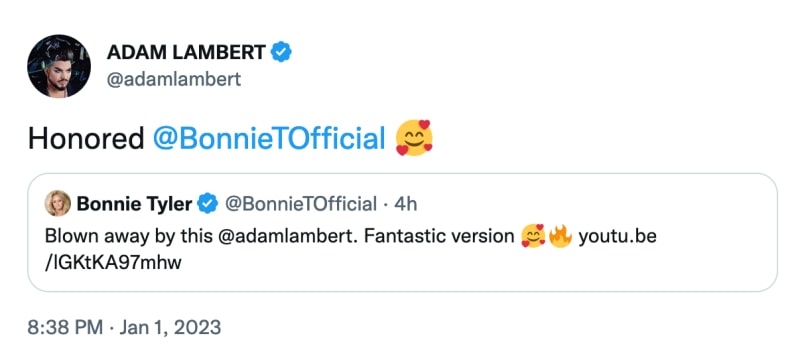Click the smiling hearts emoji after mention
The height and width of the screenshot is (364, 800).
point(414,138)
